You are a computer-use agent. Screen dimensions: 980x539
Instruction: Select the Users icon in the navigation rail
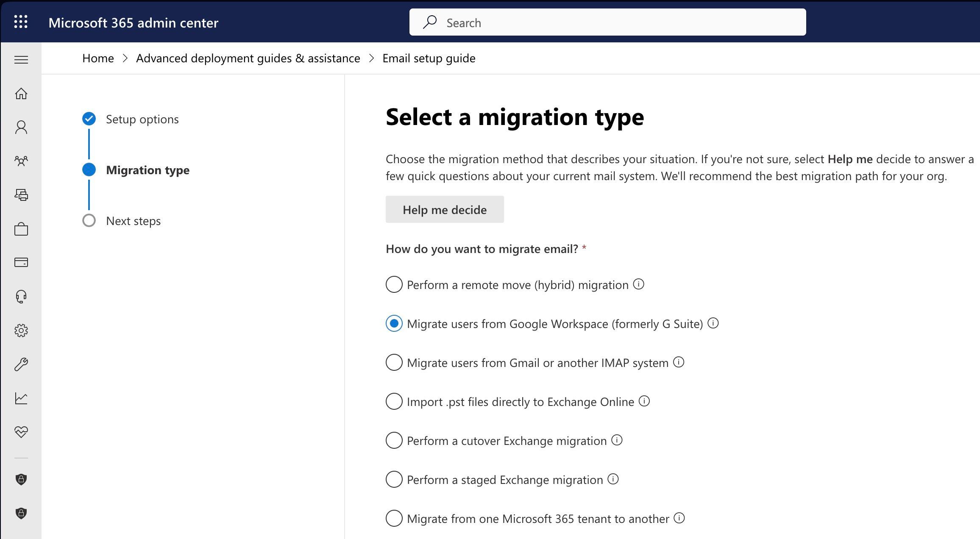pos(21,127)
